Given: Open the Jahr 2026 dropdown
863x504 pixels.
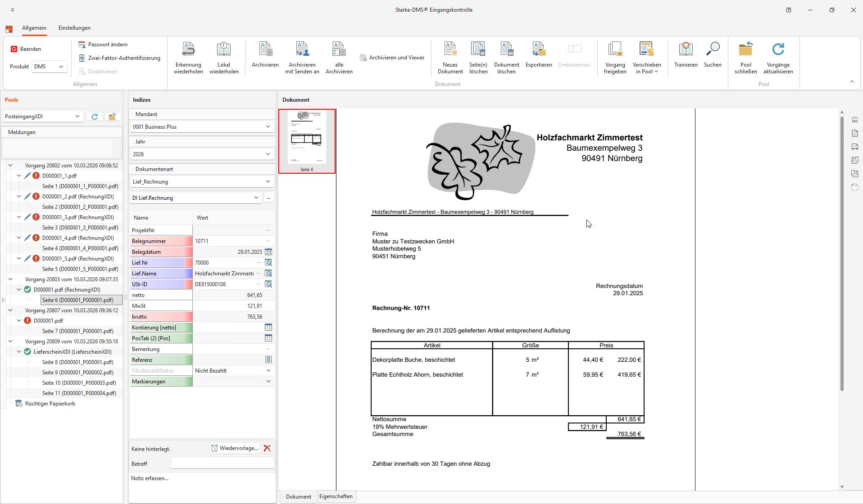Looking at the screenshot, I should [x=202, y=154].
